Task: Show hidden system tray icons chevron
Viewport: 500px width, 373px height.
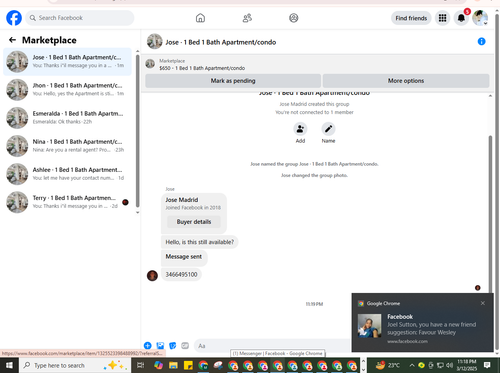Action: 412,365
